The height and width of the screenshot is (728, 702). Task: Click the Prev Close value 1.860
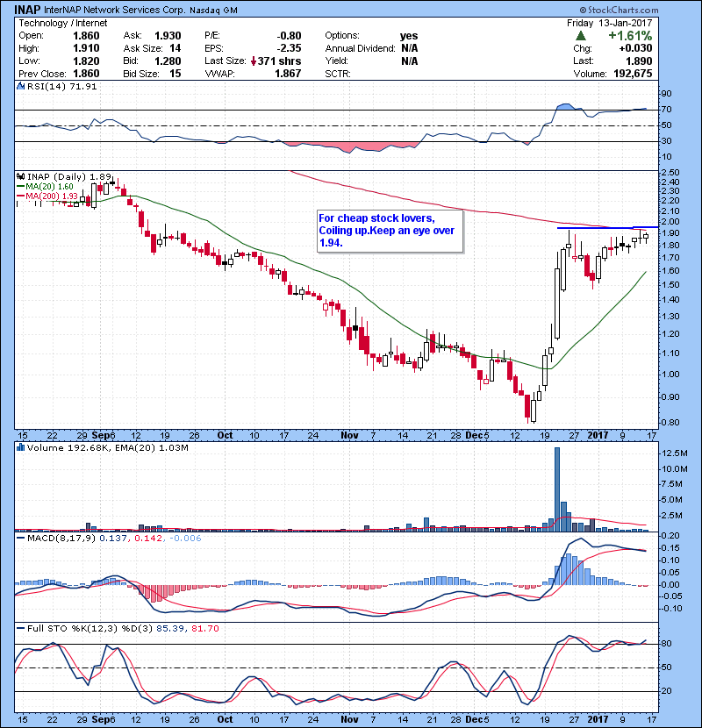pyautogui.click(x=86, y=74)
